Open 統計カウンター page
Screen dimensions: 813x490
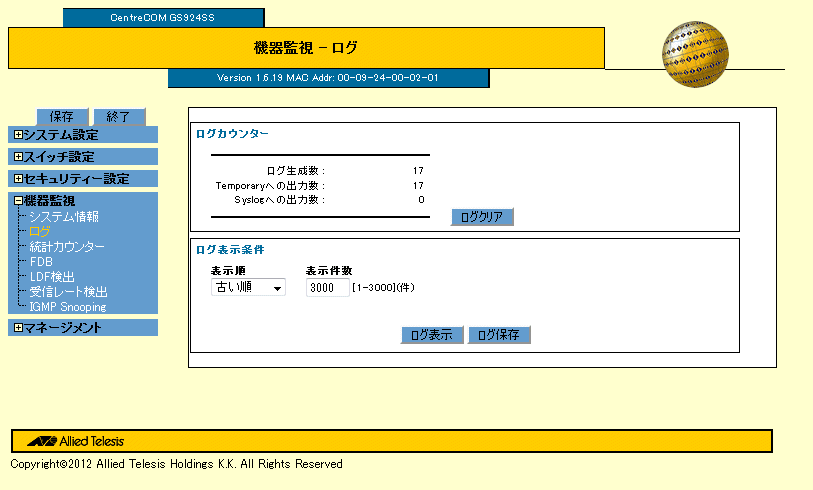[x=67, y=246]
